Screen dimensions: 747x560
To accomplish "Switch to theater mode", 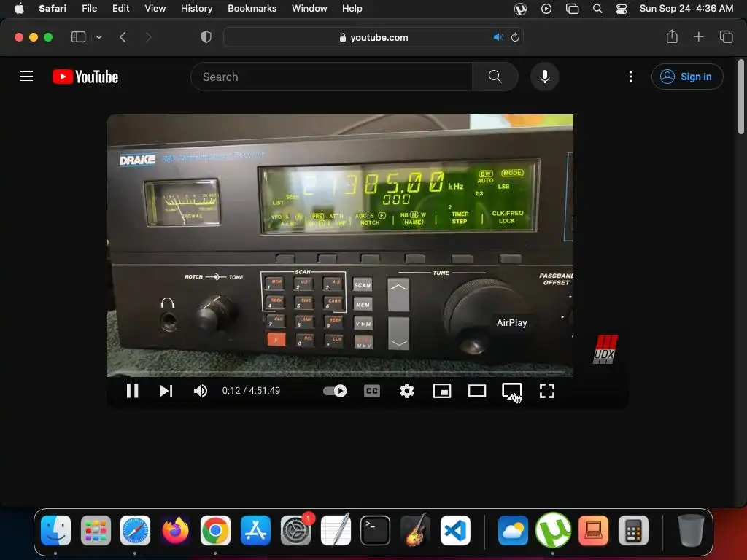I will [x=477, y=391].
